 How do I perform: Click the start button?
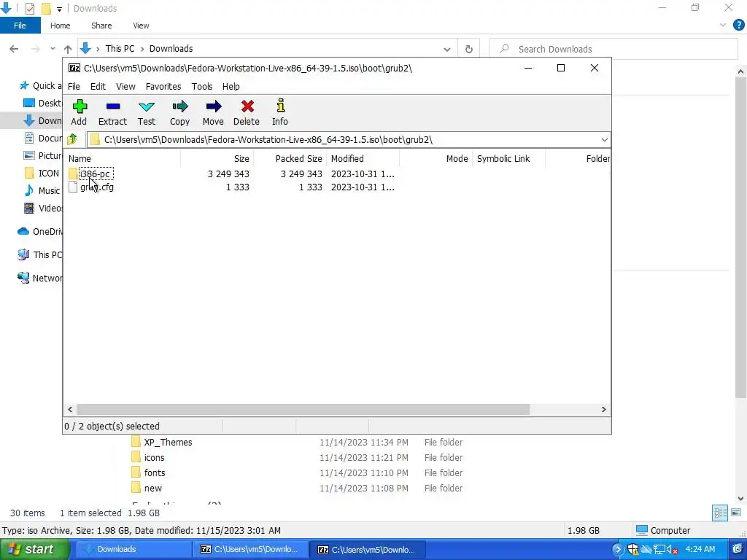[x=35, y=549]
